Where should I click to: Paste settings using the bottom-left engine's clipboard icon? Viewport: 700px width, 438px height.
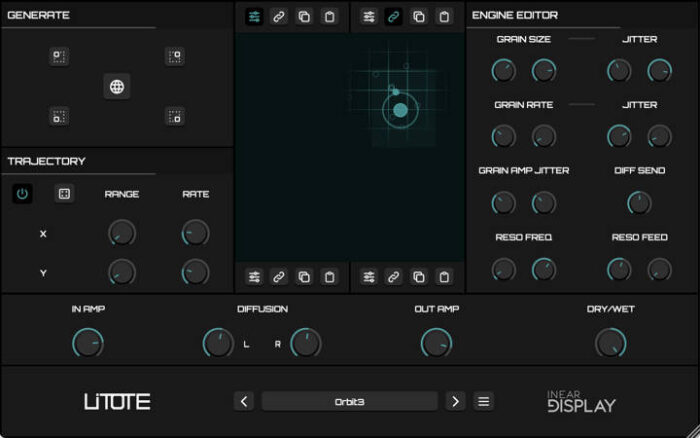[x=329, y=277]
